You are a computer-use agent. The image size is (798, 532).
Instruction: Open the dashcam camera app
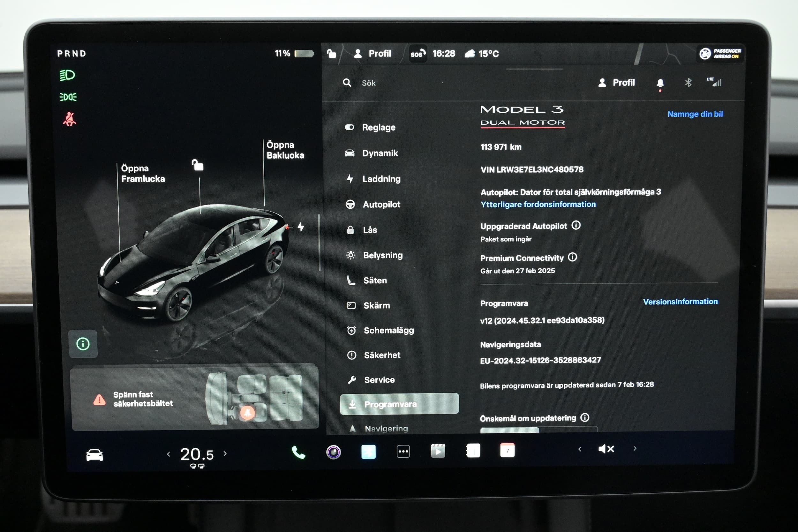click(x=334, y=452)
